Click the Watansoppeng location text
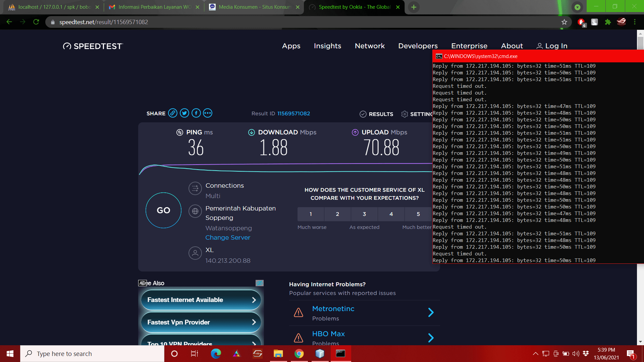The width and height of the screenshot is (644, 362). click(x=228, y=228)
